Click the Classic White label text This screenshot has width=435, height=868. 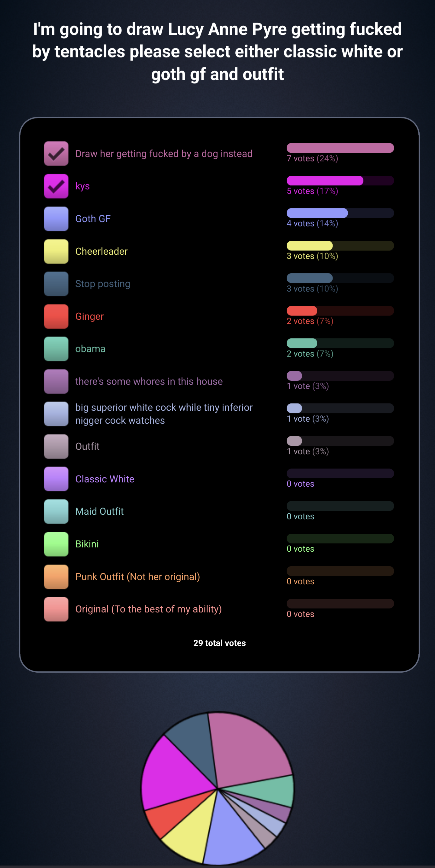(x=105, y=479)
